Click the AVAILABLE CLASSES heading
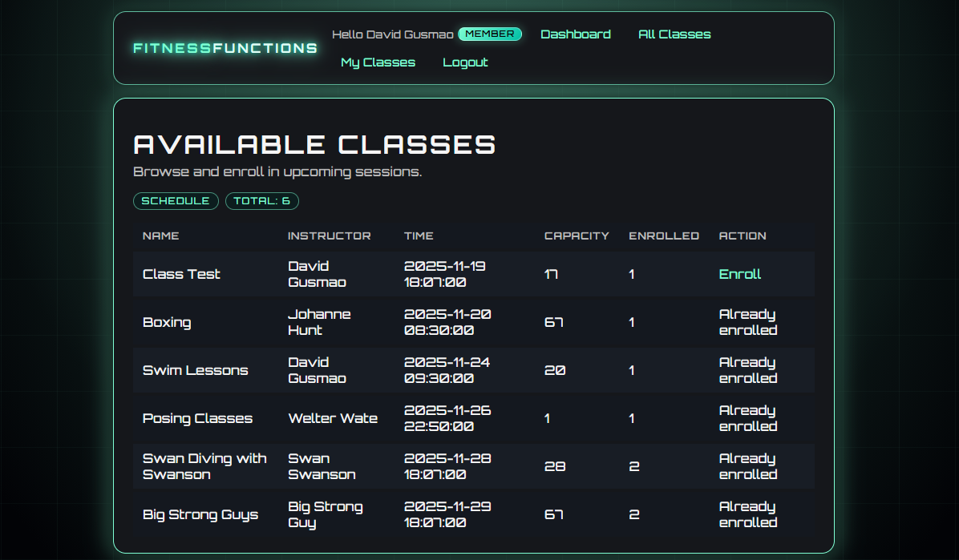Screen dimensions: 959x560 pos(315,145)
